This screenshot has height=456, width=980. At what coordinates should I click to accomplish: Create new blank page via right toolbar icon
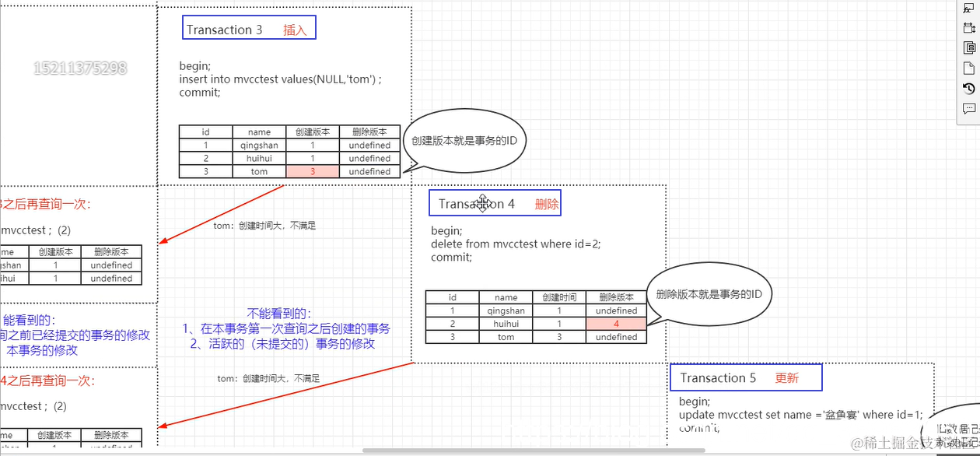coord(969,67)
